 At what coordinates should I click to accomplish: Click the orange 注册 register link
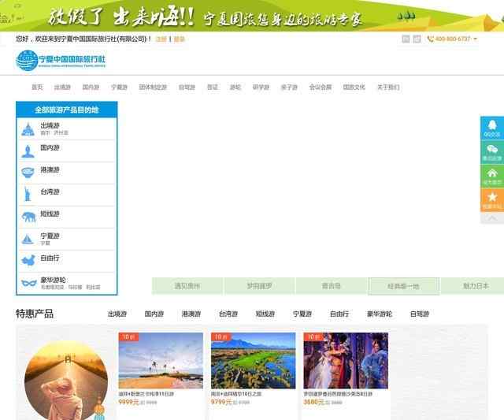click(161, 39)
